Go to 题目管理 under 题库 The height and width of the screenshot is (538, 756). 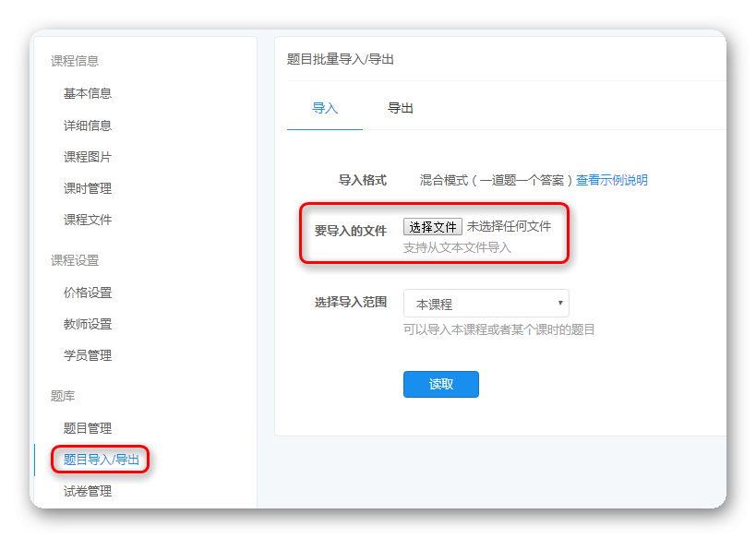[x=88, y=428]
